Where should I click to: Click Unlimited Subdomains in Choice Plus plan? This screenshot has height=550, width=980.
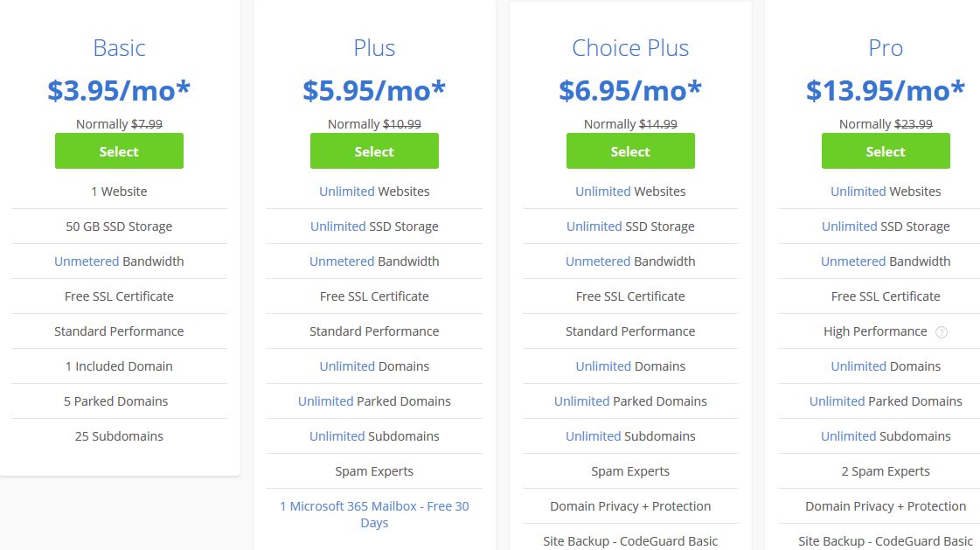pyautogui.click(x=630, y=436)
